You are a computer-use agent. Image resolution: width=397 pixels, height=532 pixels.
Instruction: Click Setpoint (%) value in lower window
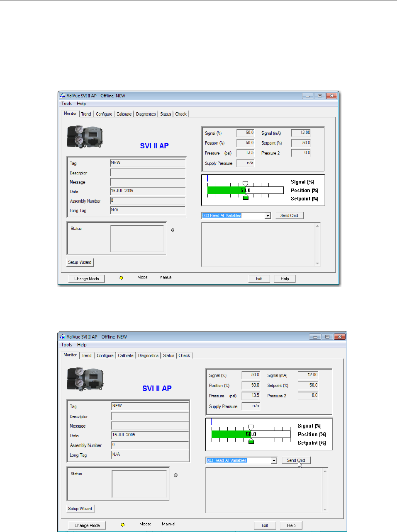[x=308, y=385]
